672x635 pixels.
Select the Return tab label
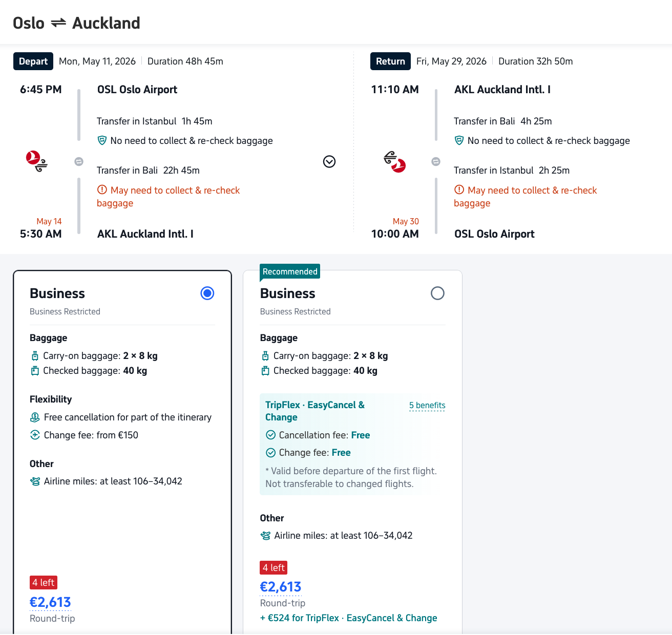click(x=390, y=61)
